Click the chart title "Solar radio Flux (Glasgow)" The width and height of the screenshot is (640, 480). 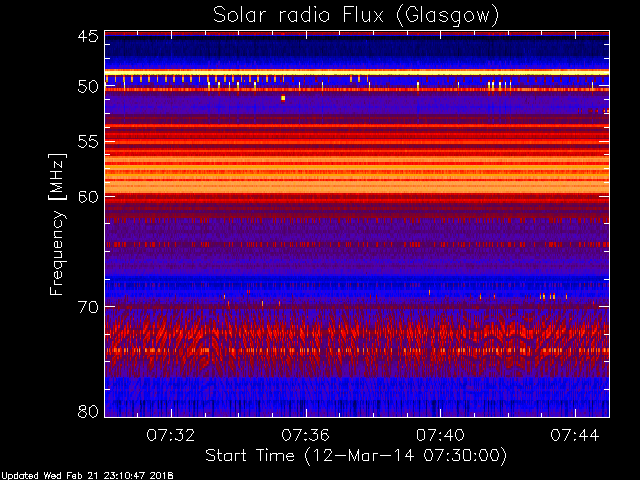click(356, 16)
